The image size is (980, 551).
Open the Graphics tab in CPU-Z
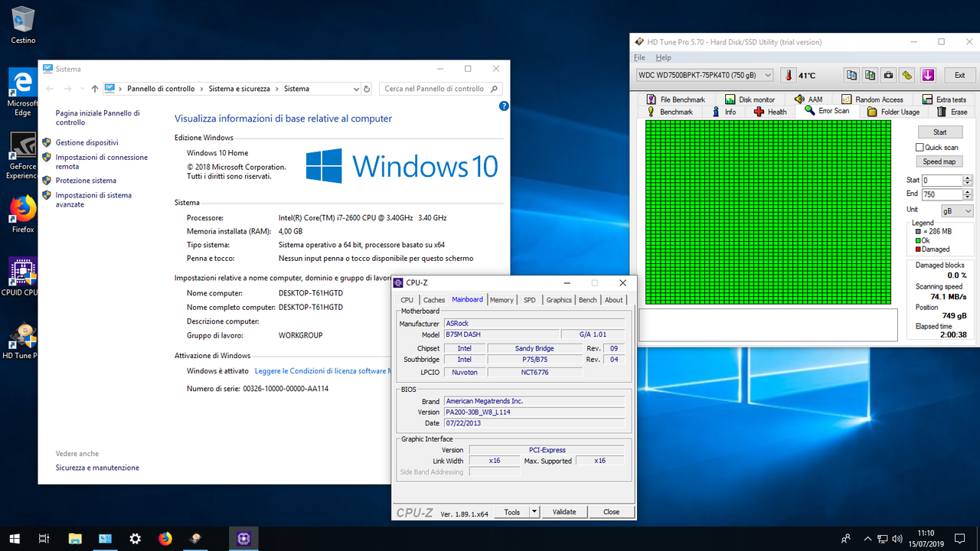[559, 300]
